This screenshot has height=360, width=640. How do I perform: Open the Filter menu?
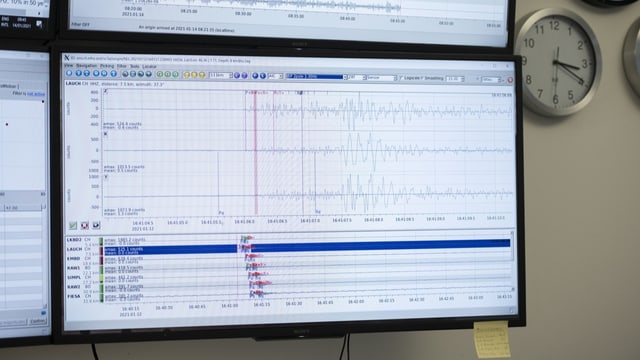tap(122, 66)
